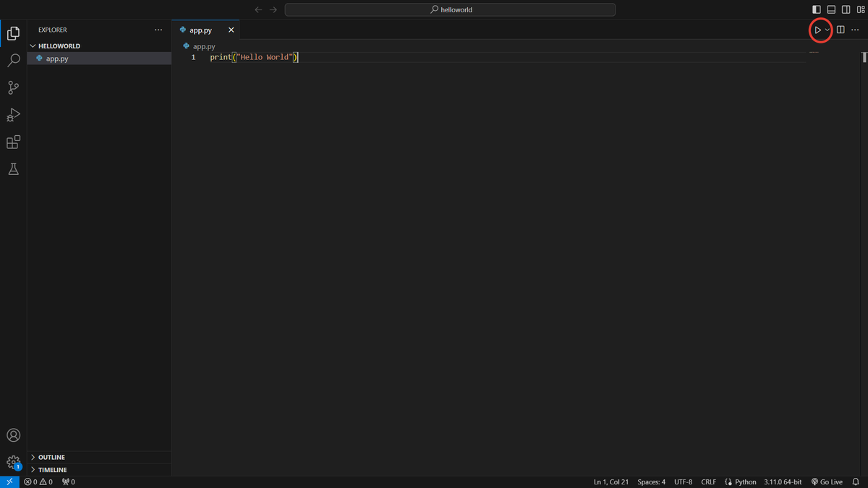Click the editor vertical scrollbar slider
Screen dimensions: 868x488
coord(865,57)
